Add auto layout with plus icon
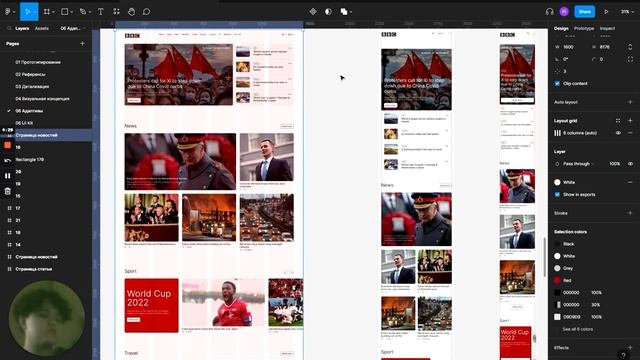 tap(630, 102)
